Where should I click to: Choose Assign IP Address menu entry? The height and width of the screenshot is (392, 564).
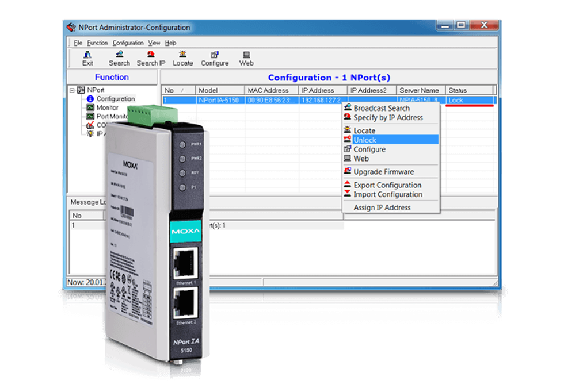[391, 207]
